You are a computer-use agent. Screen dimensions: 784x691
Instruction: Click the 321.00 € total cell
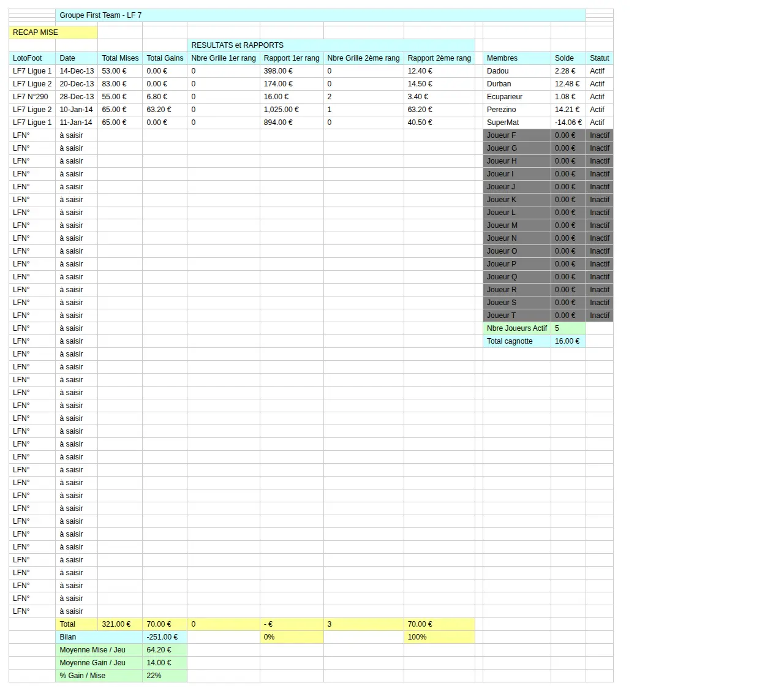(120, 624)
